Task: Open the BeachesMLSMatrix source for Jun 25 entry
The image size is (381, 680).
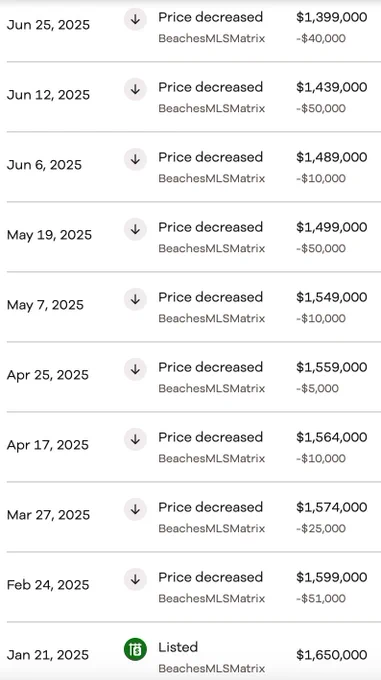Action: pos(212,38)
